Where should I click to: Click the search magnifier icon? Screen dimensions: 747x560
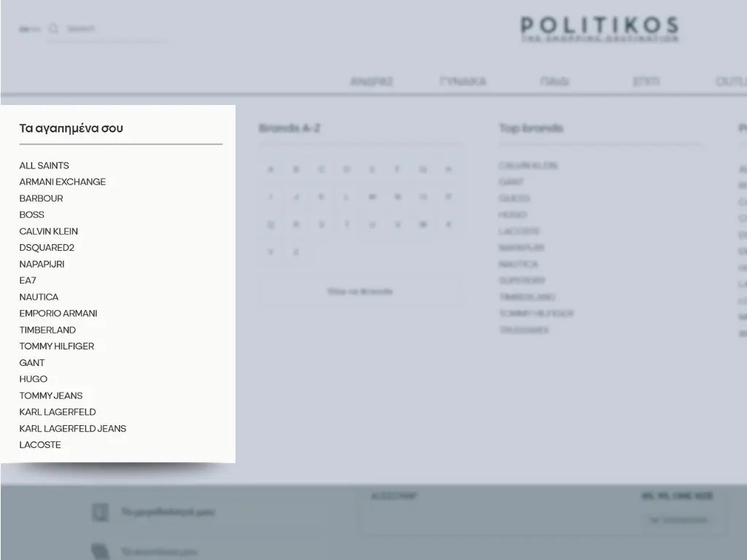(x=53, y=29)
